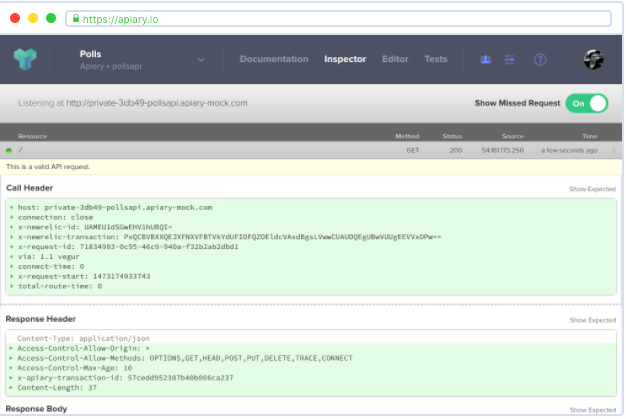Click the lock icon in the address bar

coord(75,18)
